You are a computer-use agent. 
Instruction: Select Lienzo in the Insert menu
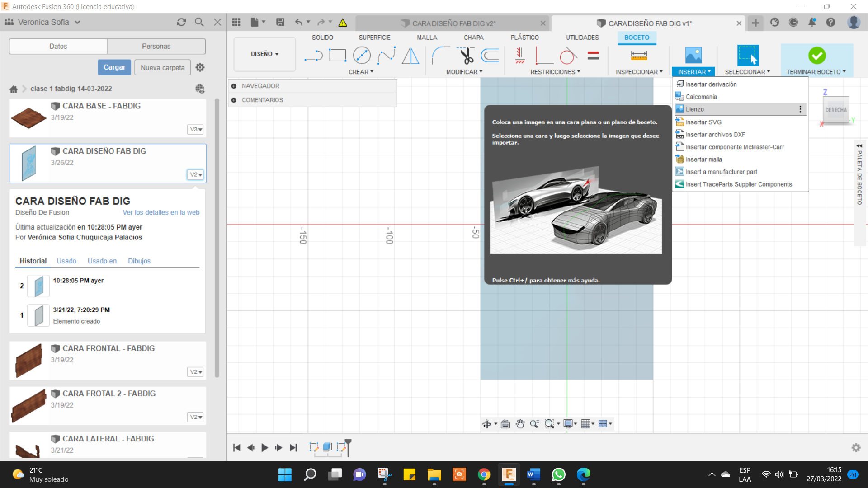[740, 109]
